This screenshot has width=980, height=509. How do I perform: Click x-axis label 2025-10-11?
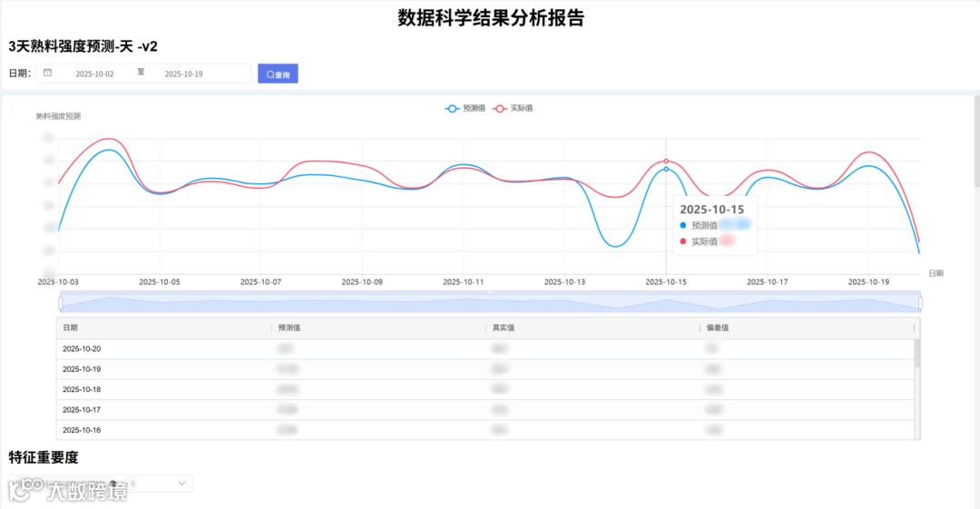[x=463, y=282]
